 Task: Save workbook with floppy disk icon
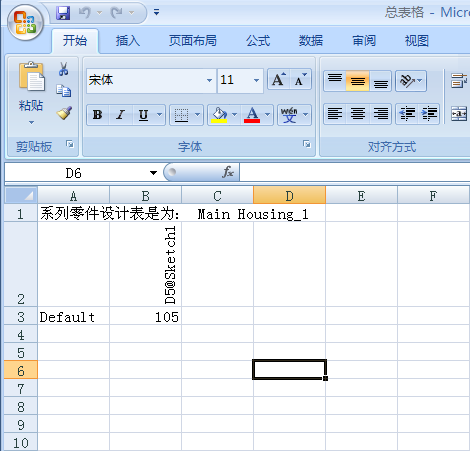tap(63, 13)
